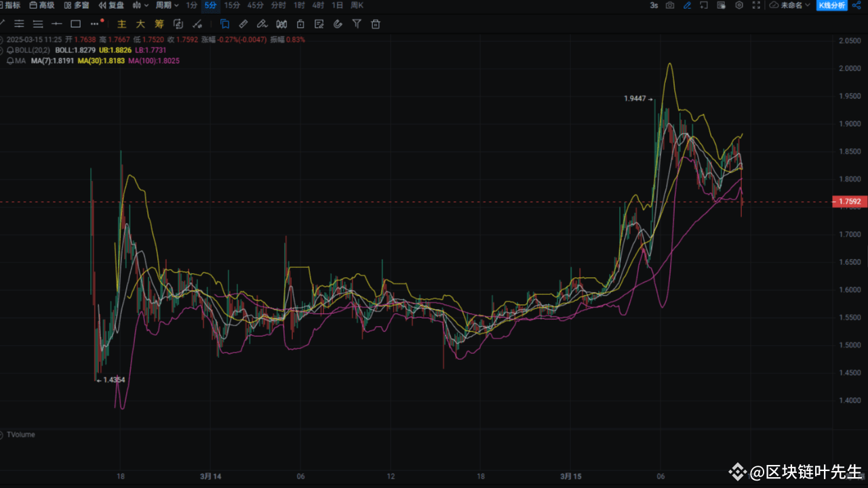Click the share icon

[856, 5]
